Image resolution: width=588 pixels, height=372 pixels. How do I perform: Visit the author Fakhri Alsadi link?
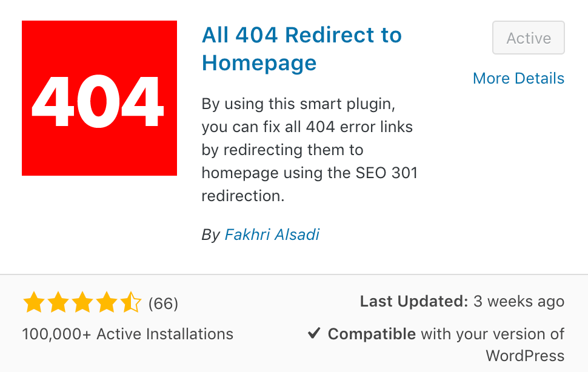tap(272, 235)
